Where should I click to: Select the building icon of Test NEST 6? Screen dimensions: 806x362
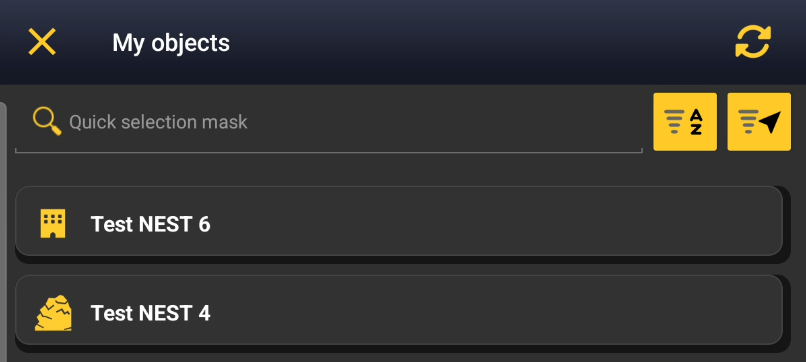(x=53, y=224)
